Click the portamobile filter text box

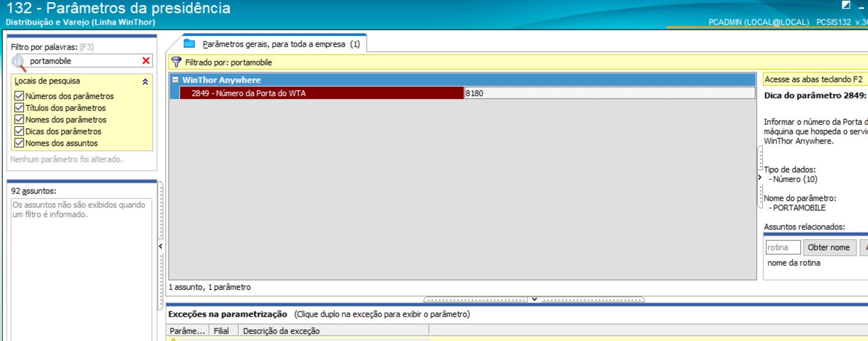click(84, 61)
